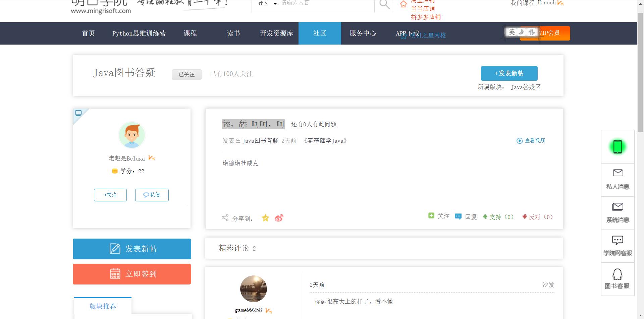Open 图书客服 QQ penguin icon

pos(618,274)
